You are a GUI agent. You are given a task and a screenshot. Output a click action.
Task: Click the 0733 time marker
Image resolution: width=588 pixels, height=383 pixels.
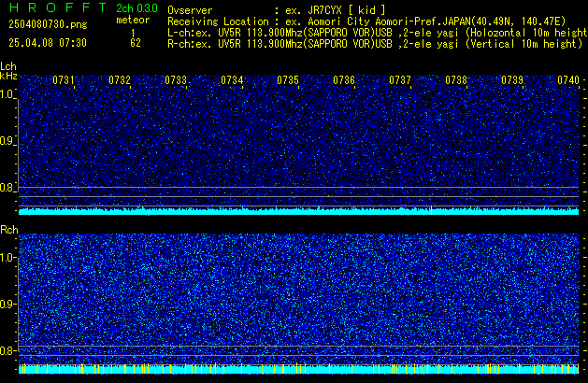click(176, 80)
